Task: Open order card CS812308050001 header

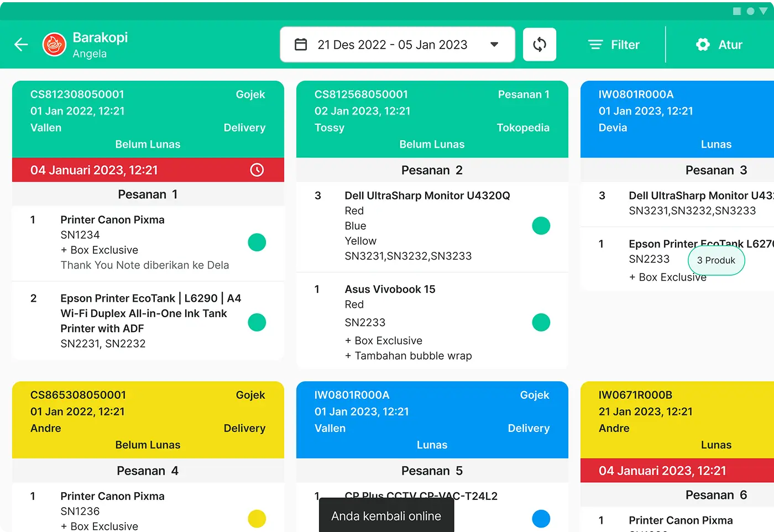Action: point(148,119)
